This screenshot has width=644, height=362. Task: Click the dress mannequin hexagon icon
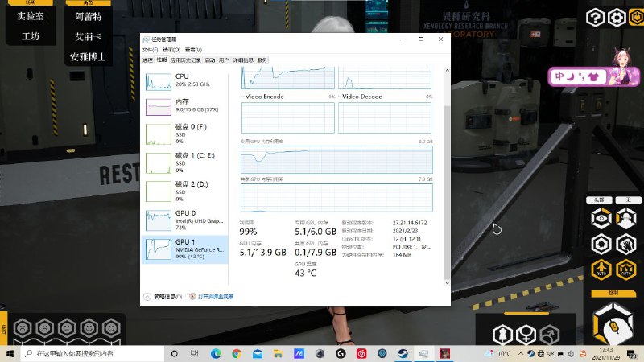[x=501, y=334]
